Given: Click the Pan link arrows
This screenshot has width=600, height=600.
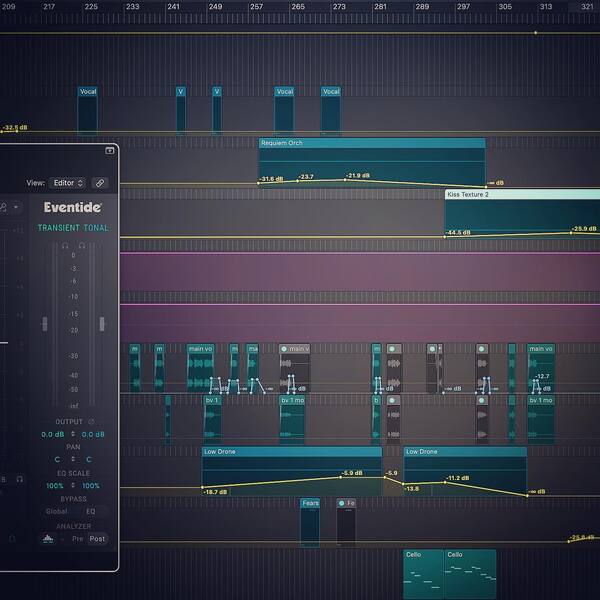Looking at the screenshot, I should (73, 459).
